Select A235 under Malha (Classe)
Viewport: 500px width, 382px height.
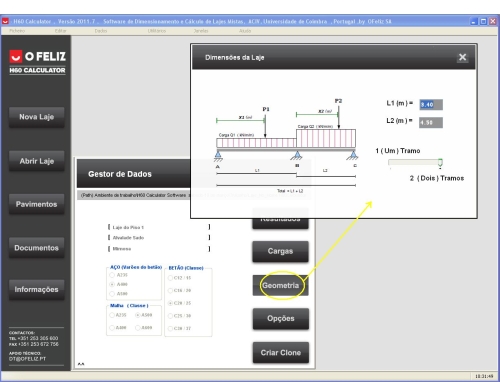[112, 315]
